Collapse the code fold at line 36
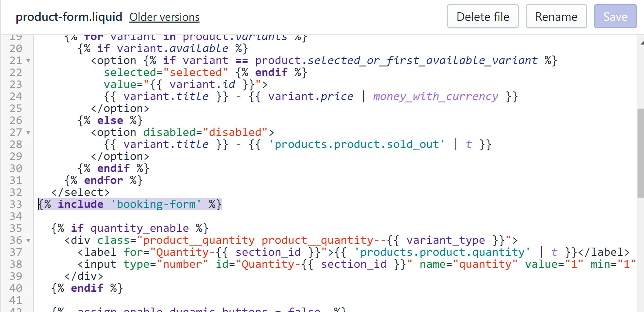Image resolution: width=644 pixels, height=312 pixels. click(x=28, y=240)
